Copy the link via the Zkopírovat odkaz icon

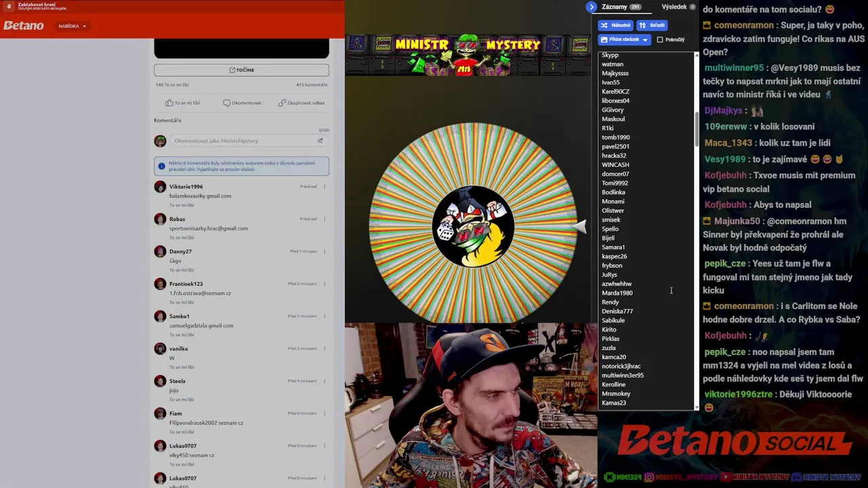(281, 103)
